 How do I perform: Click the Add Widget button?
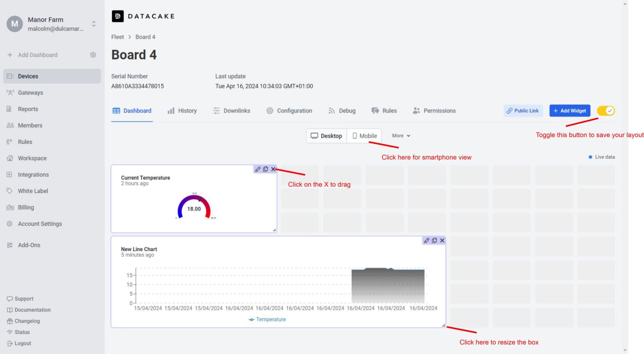(569, 111)
